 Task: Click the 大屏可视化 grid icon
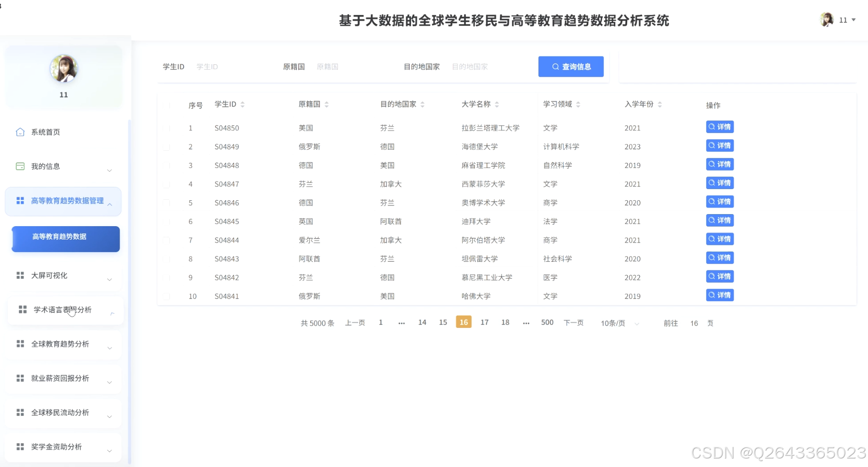tap(20, 275)
